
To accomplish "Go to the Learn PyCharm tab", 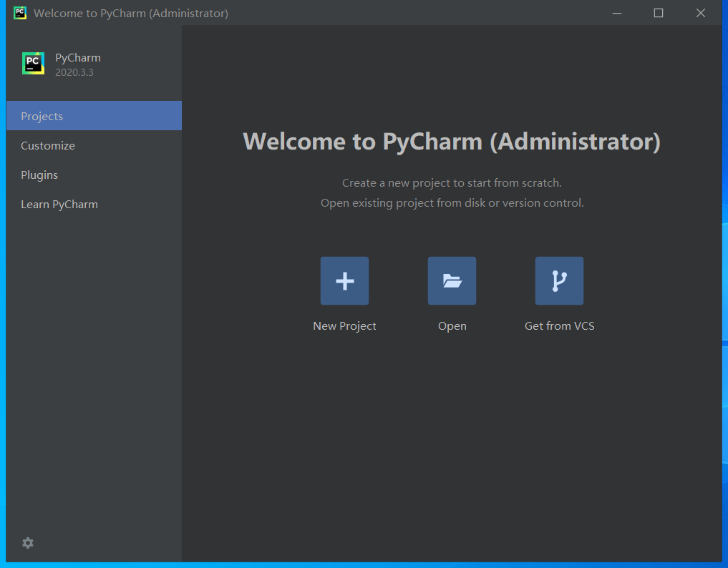I will (94, 204).
